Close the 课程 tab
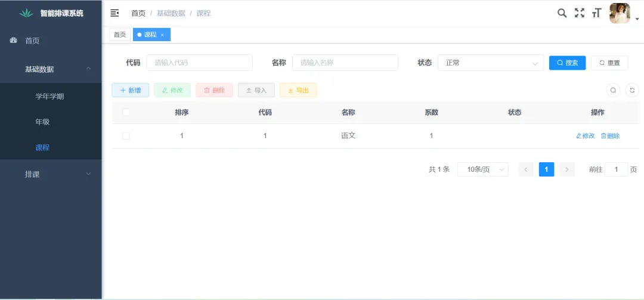 pos(162,35)
